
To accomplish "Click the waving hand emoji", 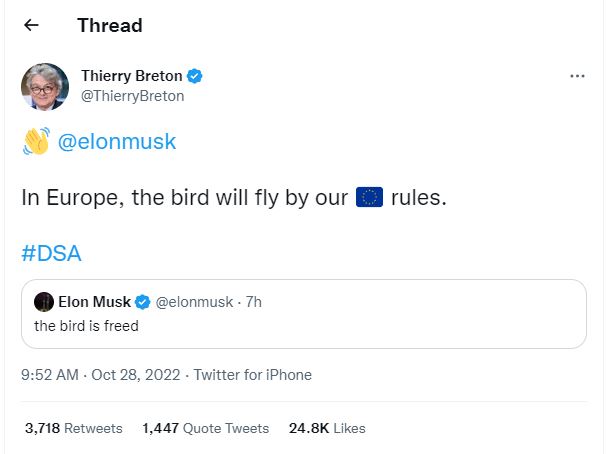I will click(36, 141).
